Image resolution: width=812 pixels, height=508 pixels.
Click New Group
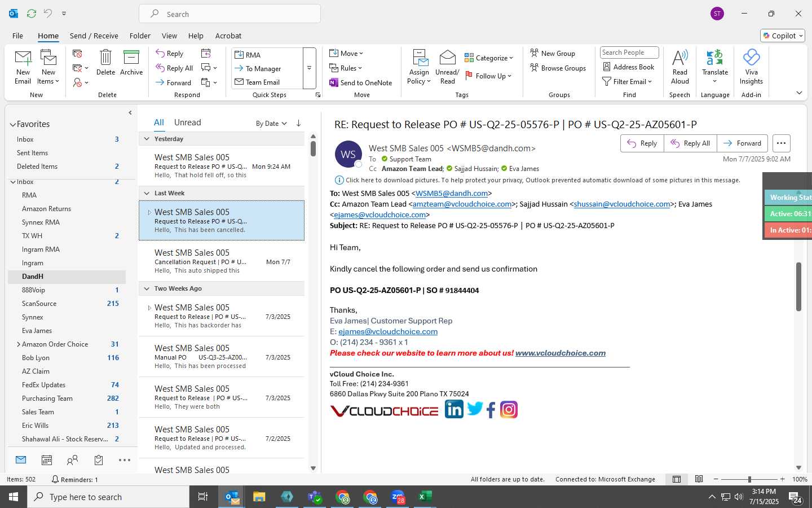[553, 54]
